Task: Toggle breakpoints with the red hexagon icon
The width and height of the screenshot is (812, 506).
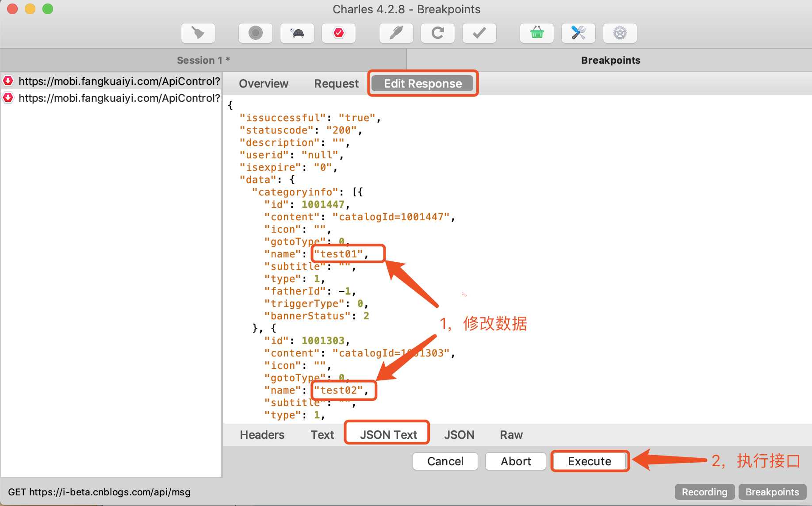Action: click(339, 33)
